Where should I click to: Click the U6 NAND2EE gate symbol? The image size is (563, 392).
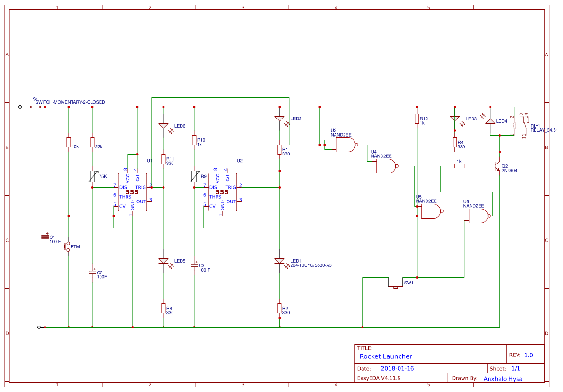[477, 215]
